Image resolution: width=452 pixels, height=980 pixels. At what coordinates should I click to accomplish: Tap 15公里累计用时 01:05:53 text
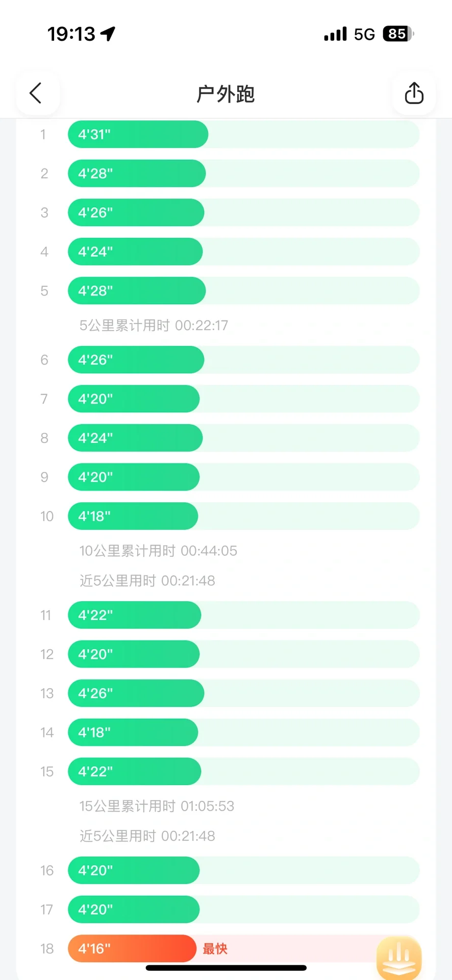point(157,806)
